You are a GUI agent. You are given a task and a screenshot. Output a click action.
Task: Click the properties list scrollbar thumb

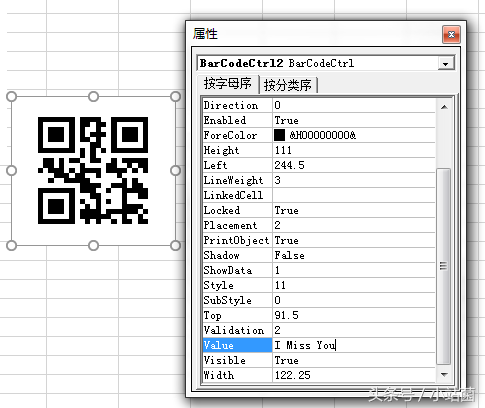point(443,266)
